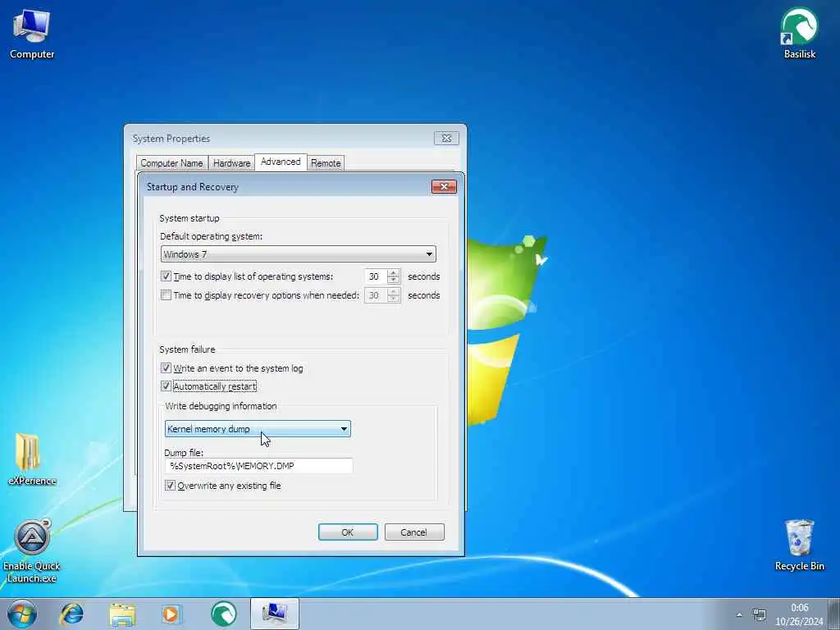The image size is (840, 630).
Task: Launch Internet Explorer from the taskbar
Action: click(x=72, y=614)
